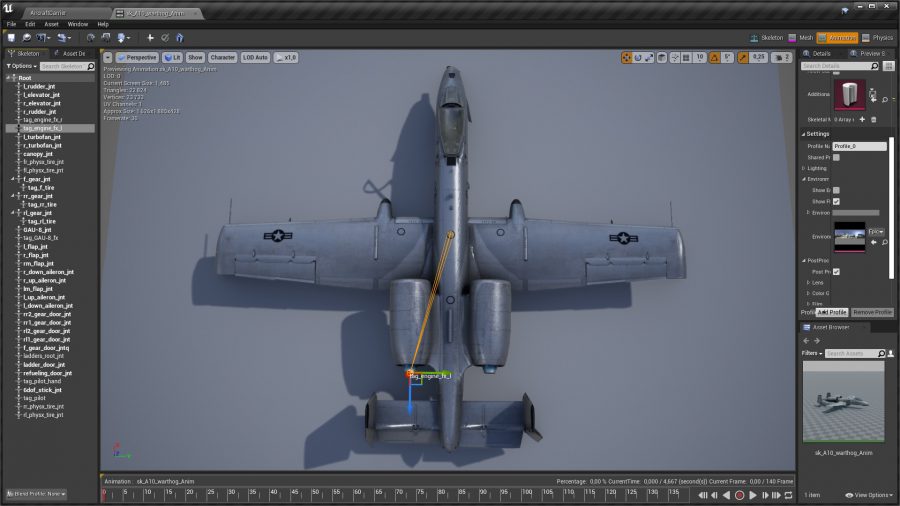This screenshot has height=506, width=900.
Task: Click the Apply animation checkmark icon
Action: [x=165, y=38]
